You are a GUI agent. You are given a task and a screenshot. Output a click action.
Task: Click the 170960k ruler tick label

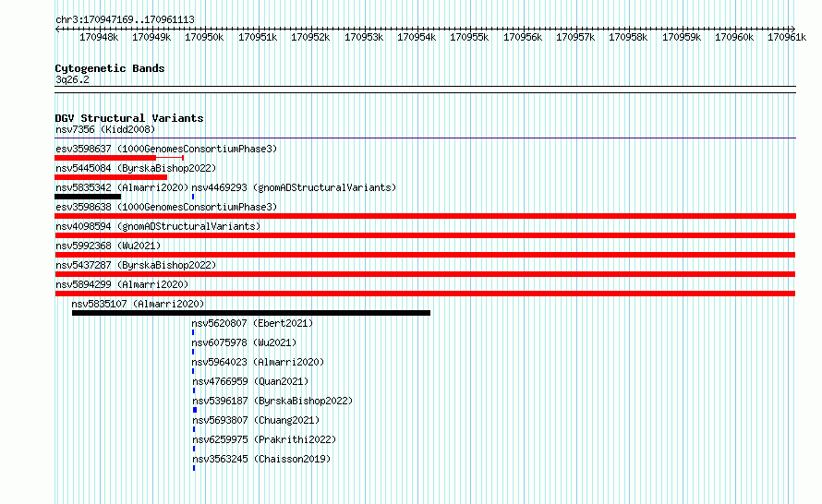coord(734,37)
